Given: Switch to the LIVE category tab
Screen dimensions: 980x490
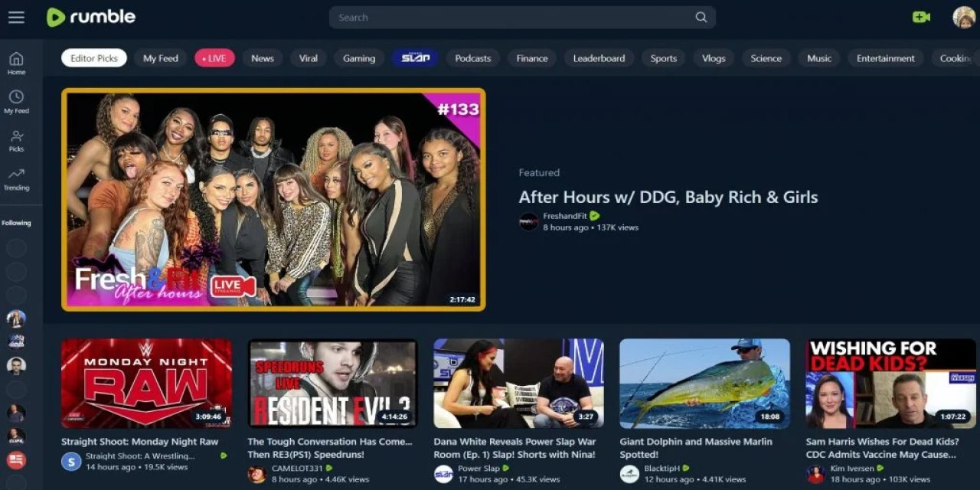Looking at the screenshot, I should coord(214,58).
